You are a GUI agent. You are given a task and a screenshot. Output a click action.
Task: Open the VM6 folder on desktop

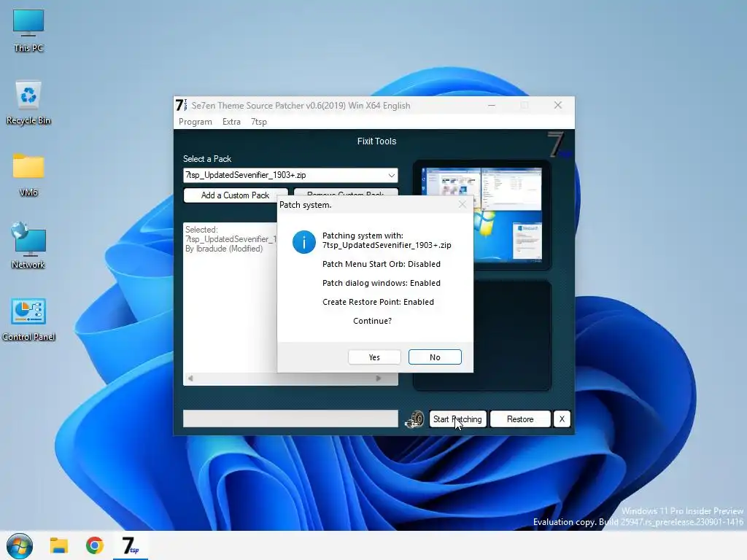(x=28, y=175)
